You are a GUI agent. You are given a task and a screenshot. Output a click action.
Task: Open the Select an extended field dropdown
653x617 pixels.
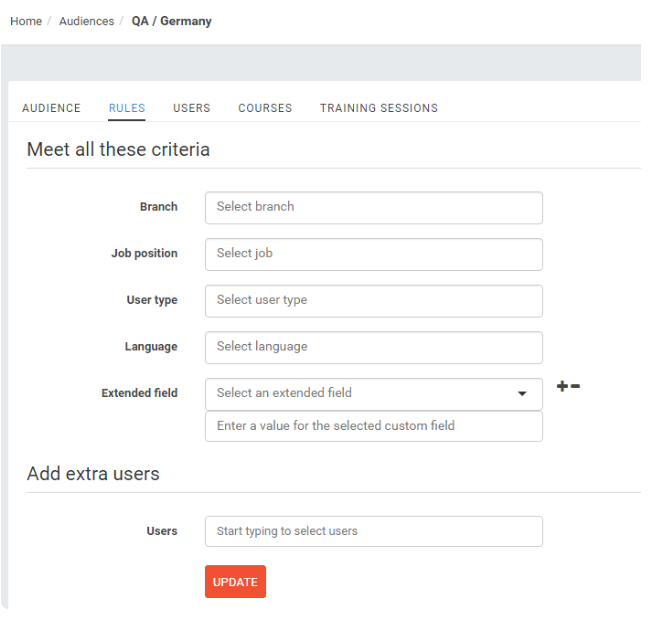374,394
